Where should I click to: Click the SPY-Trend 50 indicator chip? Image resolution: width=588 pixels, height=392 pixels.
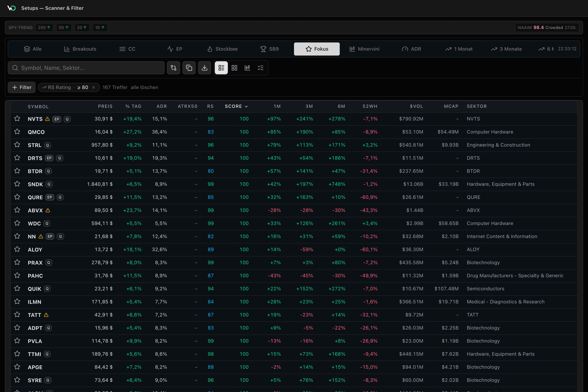point(64,28)
